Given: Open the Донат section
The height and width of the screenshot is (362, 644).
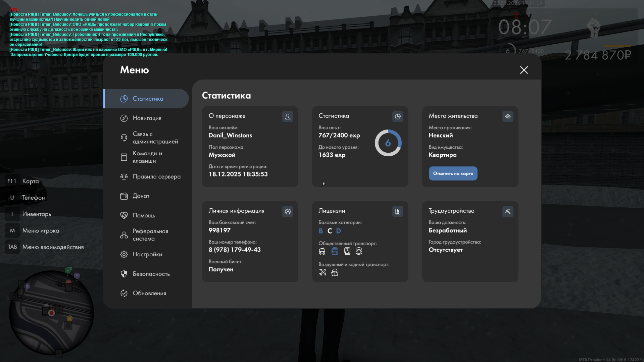Looking at the screenshot, I should pyautogui.click(x=141, y=196).
